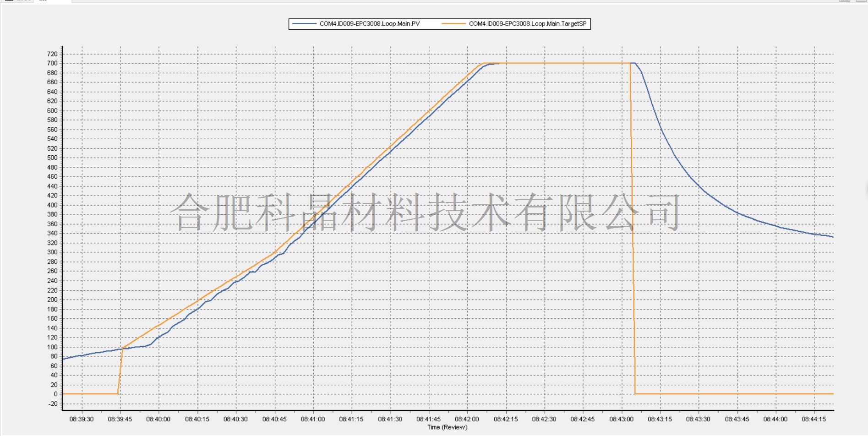This screenshot has height=436, width=868.
Task: Click the blue PV curve end at right edge
Action: (832, 236)
